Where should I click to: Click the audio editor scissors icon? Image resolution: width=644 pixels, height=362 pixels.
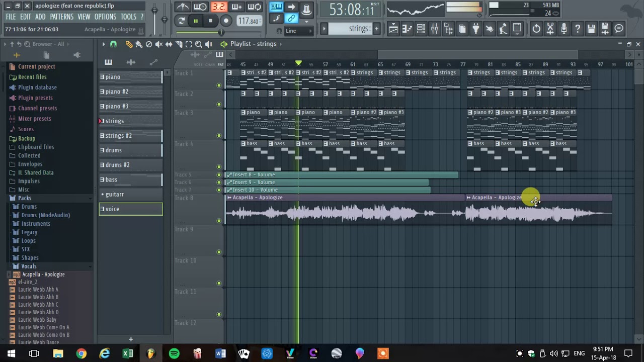(x=550, y=29)
